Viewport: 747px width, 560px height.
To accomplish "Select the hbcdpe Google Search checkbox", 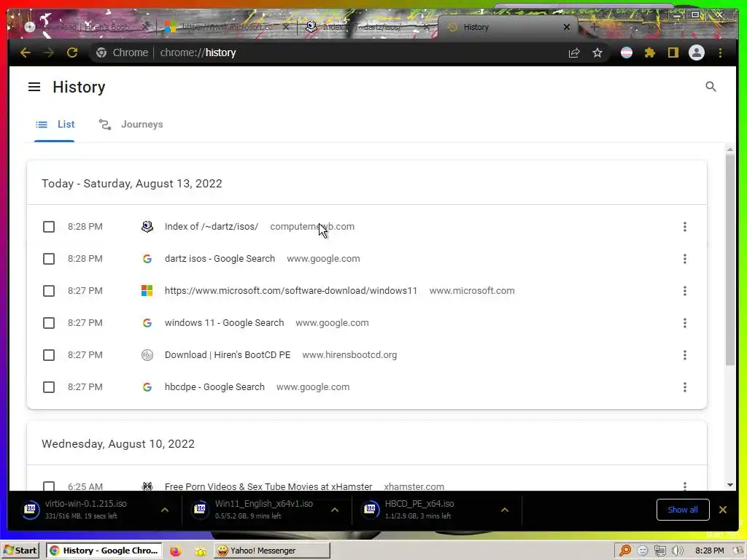I will click(49, 387).
